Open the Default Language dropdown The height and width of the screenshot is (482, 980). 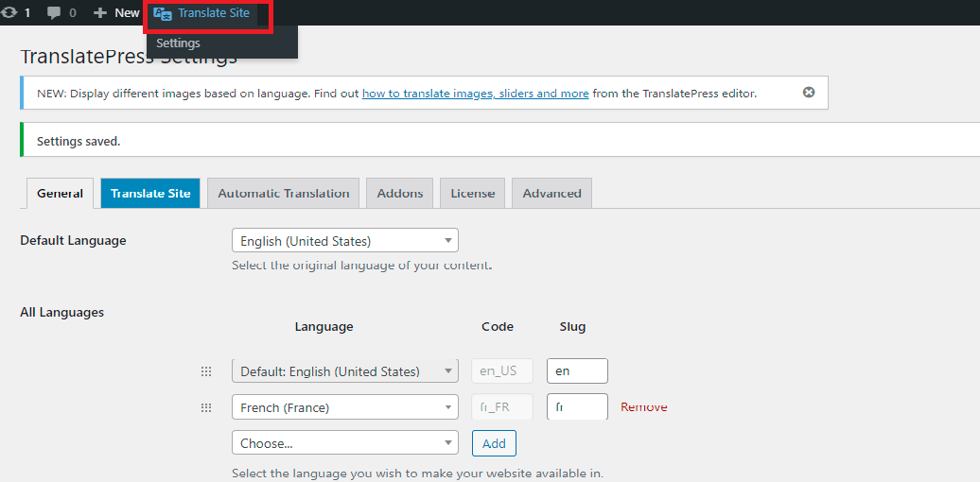coord(344,241)
